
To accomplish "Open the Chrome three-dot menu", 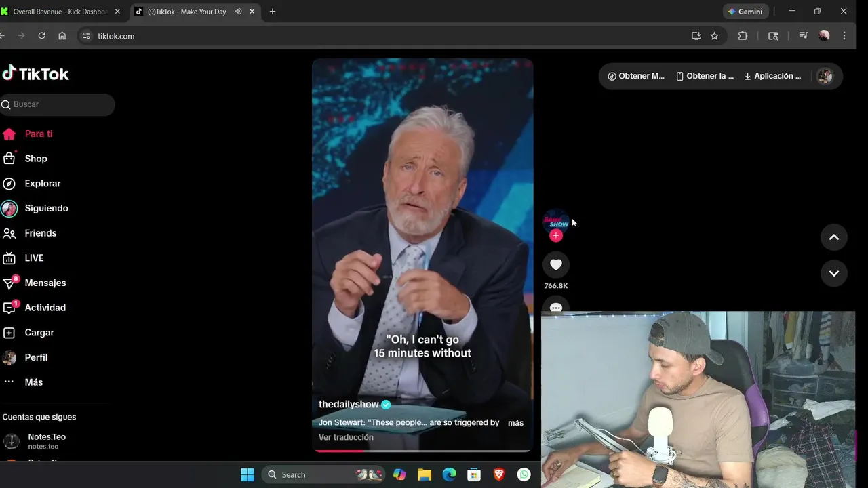I will [x=844, y=36].
